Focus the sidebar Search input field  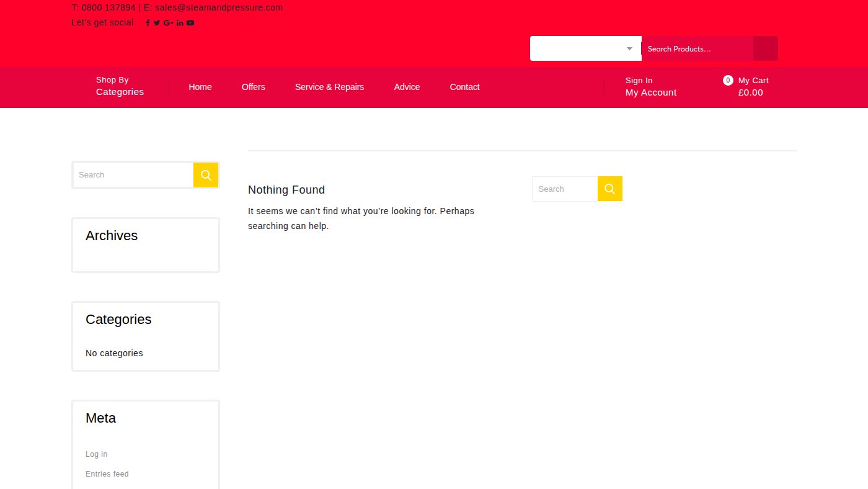tap(133, 175)
